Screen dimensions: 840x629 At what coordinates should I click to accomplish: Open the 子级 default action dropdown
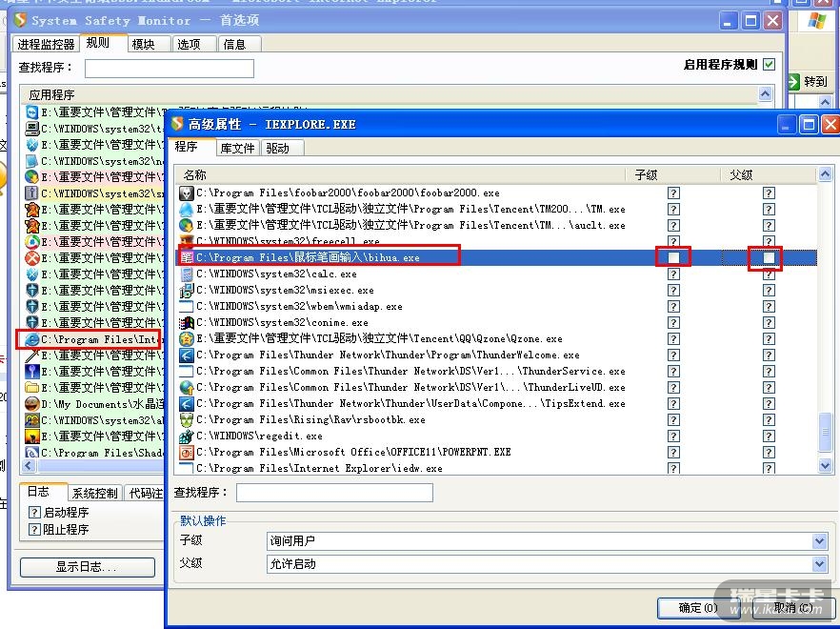pyautogui.click(x=819, y=541)
